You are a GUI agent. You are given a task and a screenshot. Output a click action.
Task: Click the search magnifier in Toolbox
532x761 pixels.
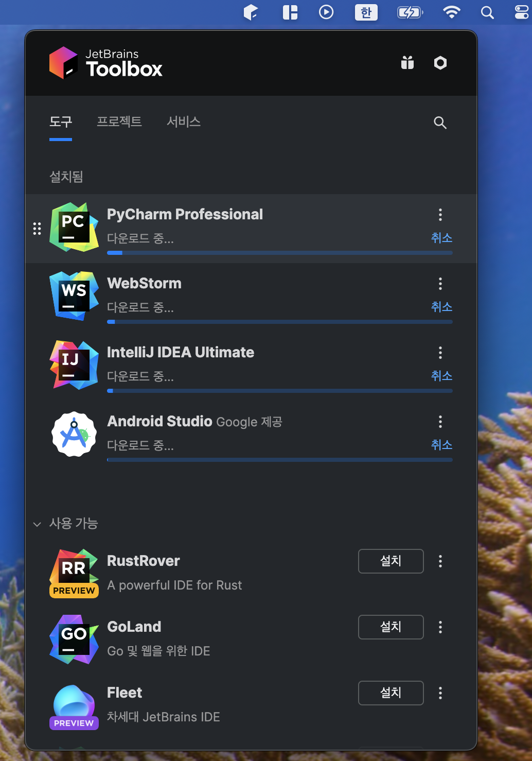[x=440, y=123]
